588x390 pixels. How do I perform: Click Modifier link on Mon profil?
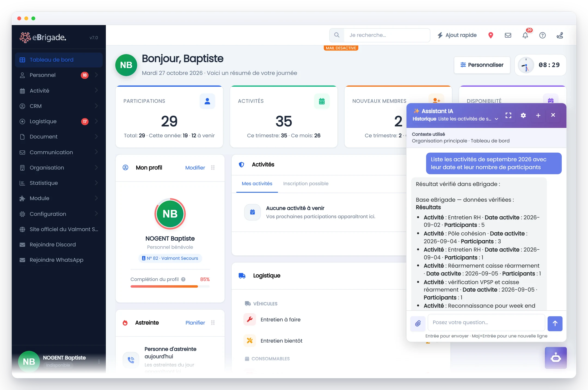click(195, 168)
